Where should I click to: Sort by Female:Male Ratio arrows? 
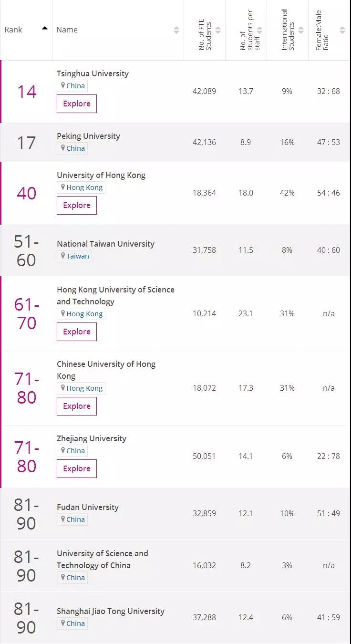pos(342,30)
